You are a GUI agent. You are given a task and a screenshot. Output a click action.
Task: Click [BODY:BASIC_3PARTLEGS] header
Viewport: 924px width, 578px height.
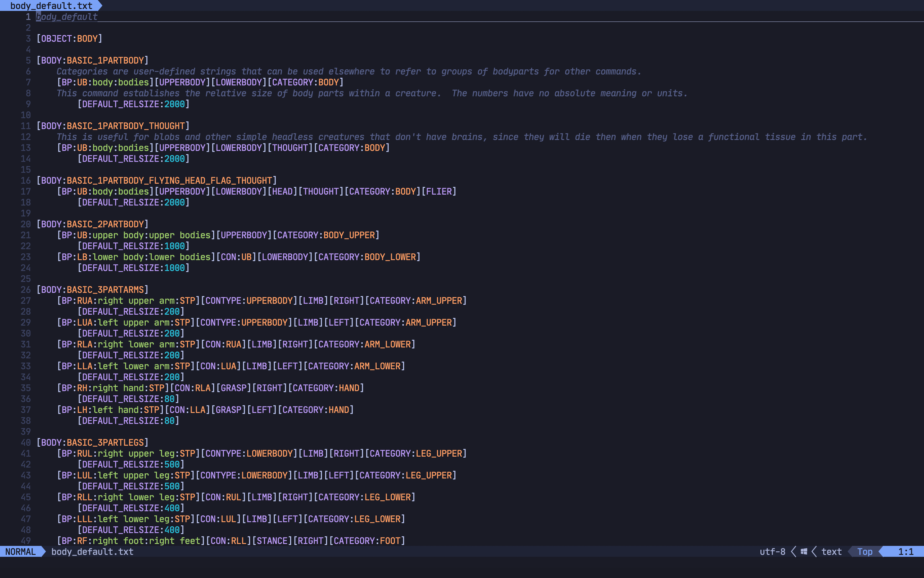(x=92, y=443)
